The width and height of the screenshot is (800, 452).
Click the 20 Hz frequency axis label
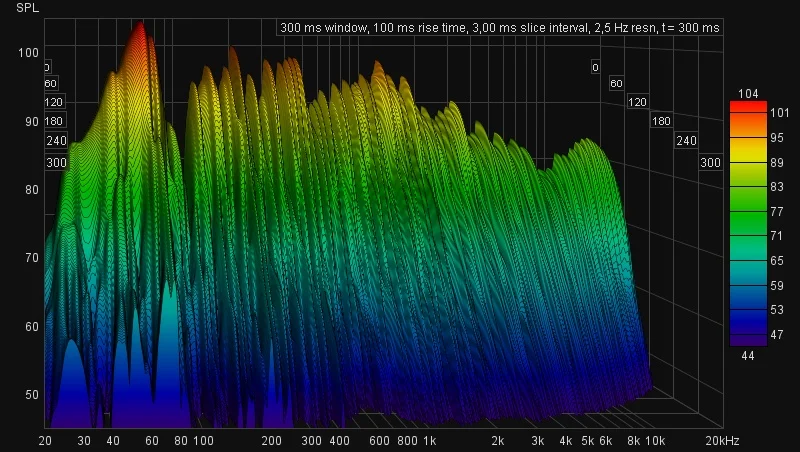coord(45,440)
